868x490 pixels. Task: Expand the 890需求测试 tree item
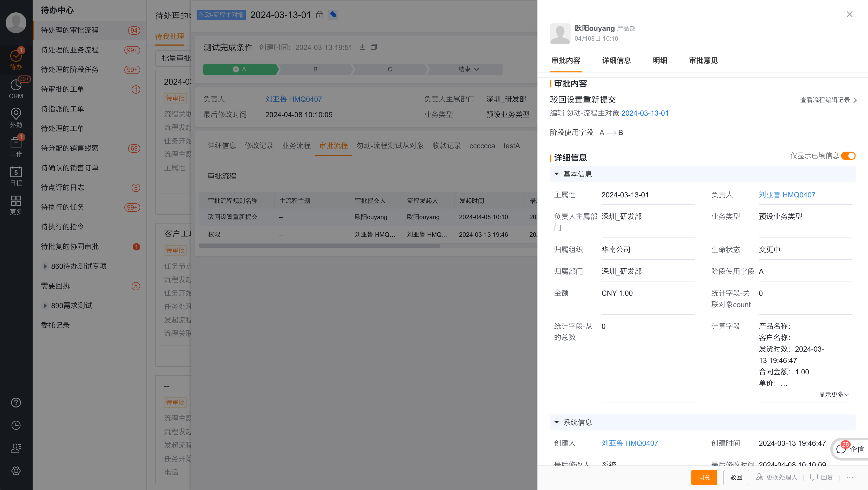(45, 306)
